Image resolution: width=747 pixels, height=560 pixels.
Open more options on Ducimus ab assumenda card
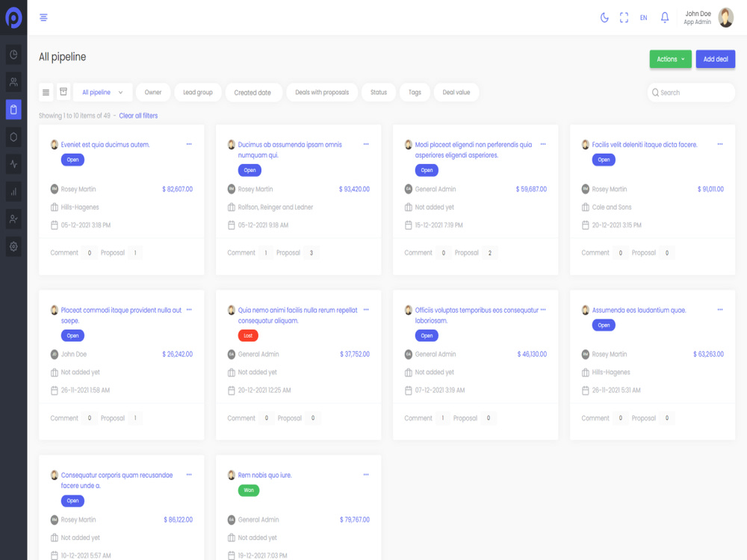point(366,144)
